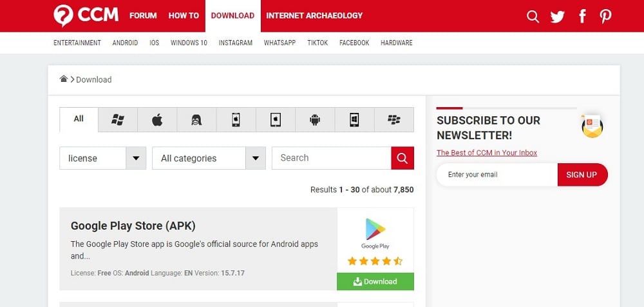Filter downloads by iPhone icon
Image resolution: width=644 pixels, height=307 pixels.
236,120
